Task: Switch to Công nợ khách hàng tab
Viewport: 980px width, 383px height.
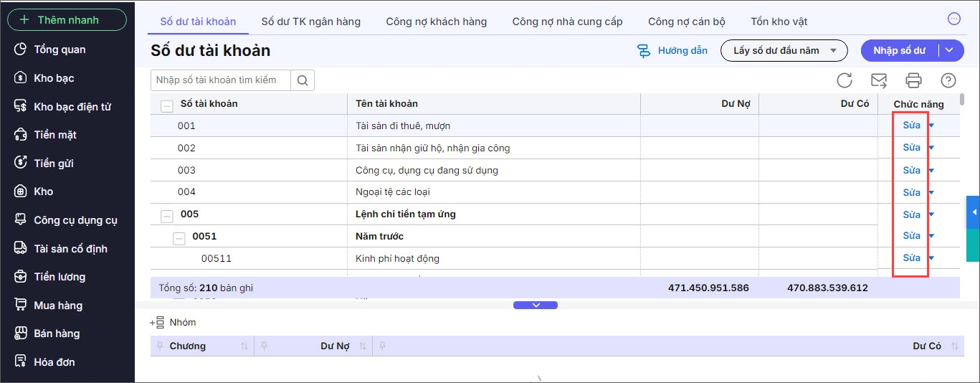Action: (436, 22)
